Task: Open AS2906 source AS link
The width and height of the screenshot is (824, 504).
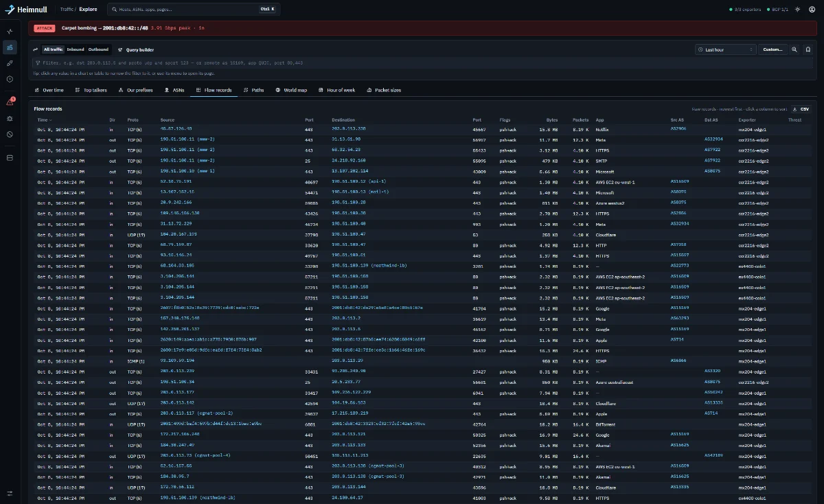Action: click(x=678, y=128)
